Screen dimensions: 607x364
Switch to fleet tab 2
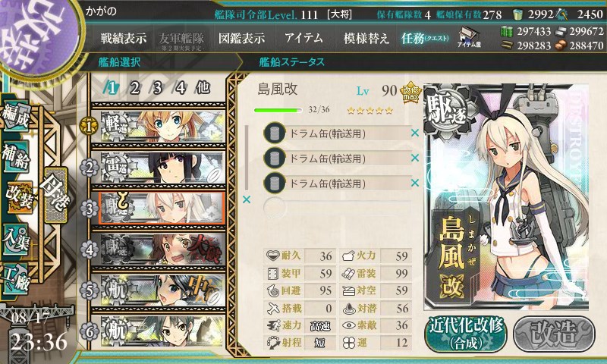[x=134, y=88]
